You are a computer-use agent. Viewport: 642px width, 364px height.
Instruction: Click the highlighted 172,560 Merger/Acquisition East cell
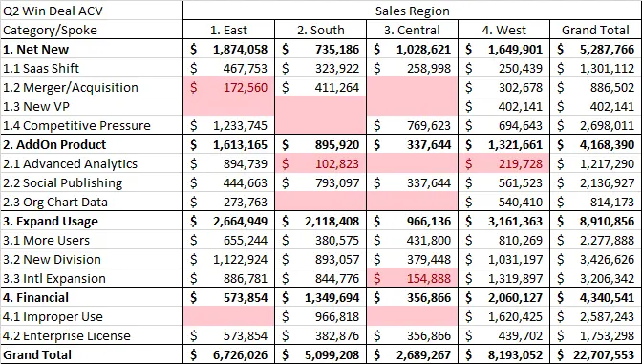tap(229, 87)
